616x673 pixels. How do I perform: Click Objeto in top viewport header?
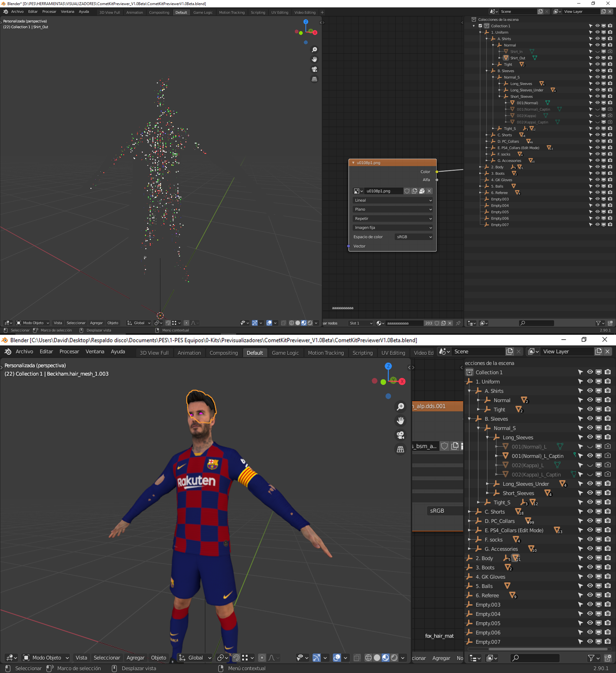(113, 323)
